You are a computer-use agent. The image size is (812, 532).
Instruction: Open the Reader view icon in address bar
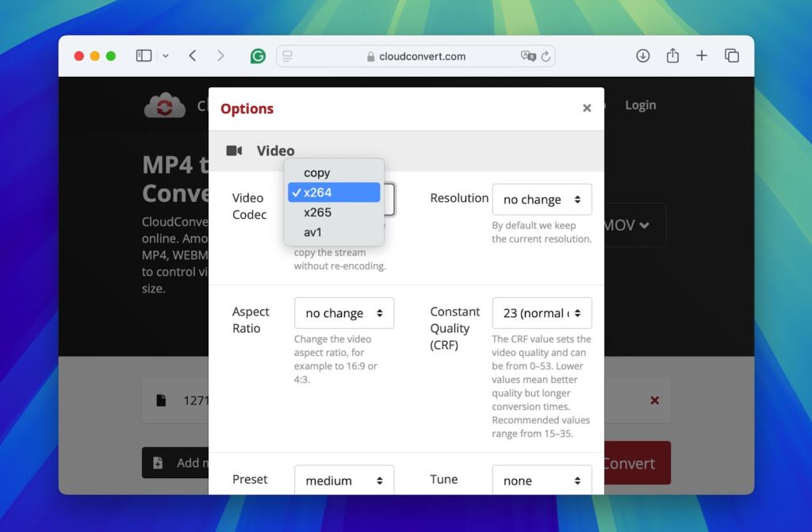(x=287, y=56)
